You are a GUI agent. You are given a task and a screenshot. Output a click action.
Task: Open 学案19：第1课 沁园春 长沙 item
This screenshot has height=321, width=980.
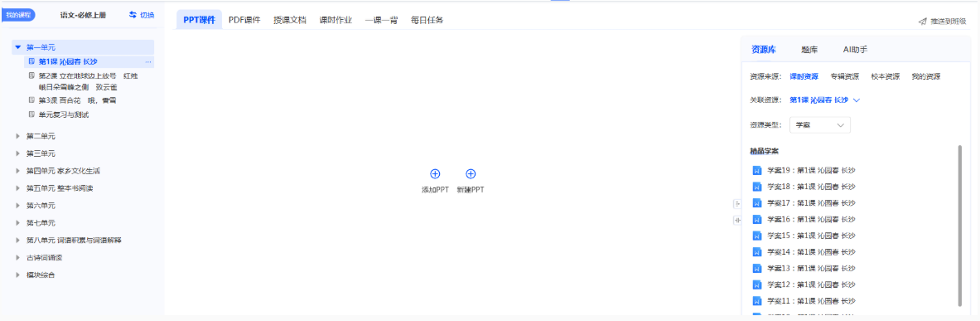811,170
